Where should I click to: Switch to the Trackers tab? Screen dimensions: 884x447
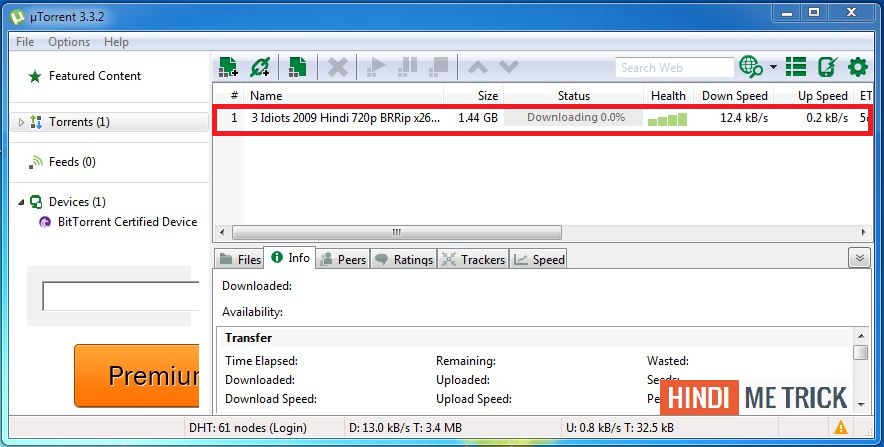pyautogui.click(x=474, y=259)
